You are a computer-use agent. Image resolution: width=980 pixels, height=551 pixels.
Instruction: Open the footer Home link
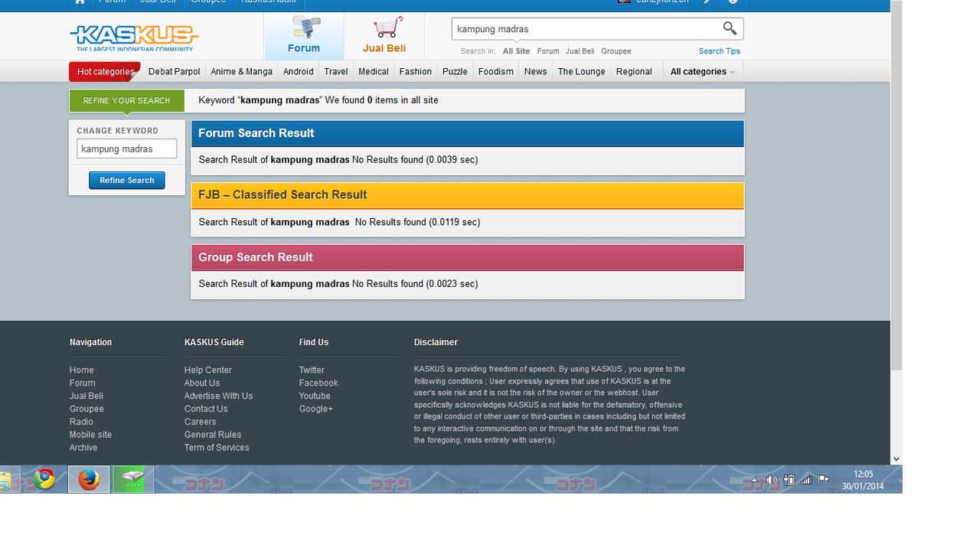82,370
